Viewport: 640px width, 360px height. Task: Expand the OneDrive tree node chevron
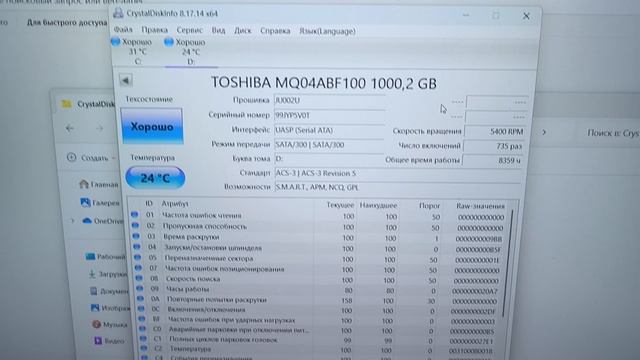coord(73,221)
